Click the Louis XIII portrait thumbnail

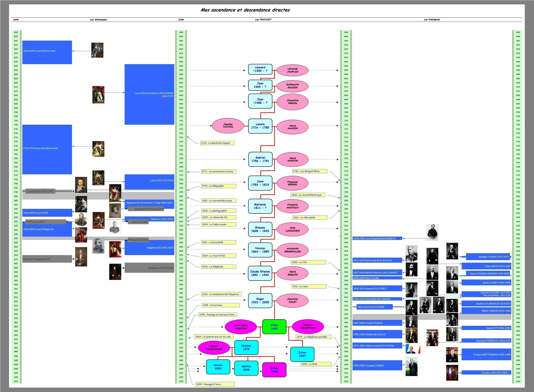tap(97, 50)
